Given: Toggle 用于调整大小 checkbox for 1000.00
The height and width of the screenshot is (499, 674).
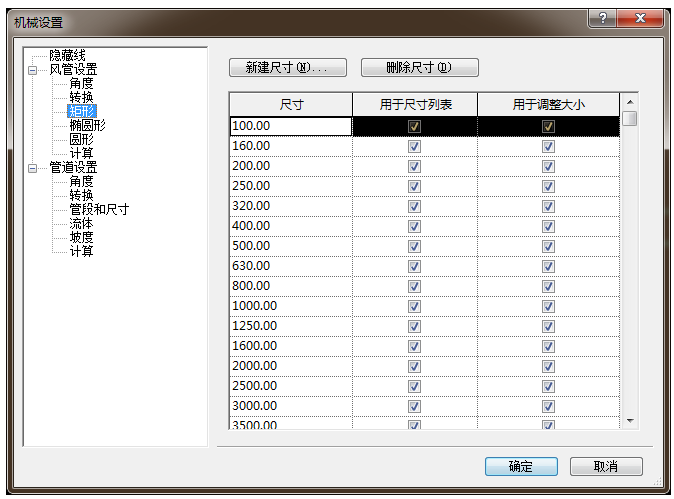Looking at the screenshot, I should 548,306.
